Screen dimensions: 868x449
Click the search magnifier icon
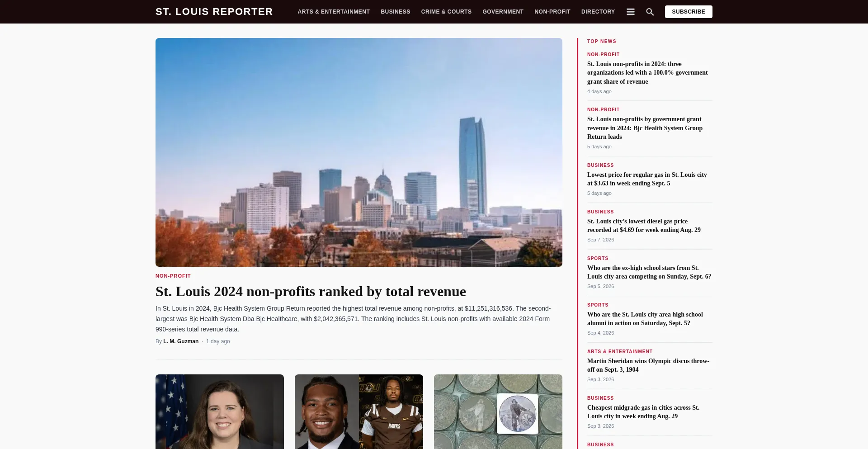pos(650,12)
